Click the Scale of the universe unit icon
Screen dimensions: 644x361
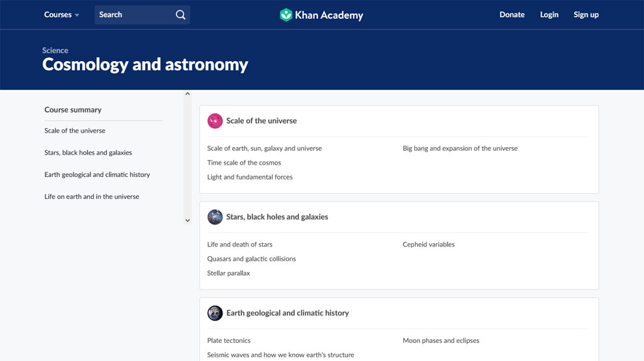point(215,121)
